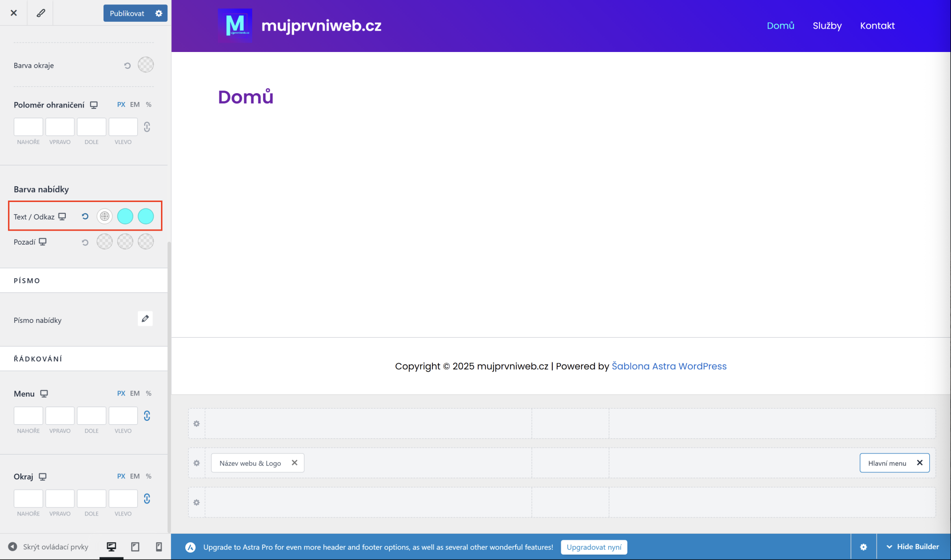Open Služby in site navigation
This screenshot has width=951, height=560.
point(827,26)
